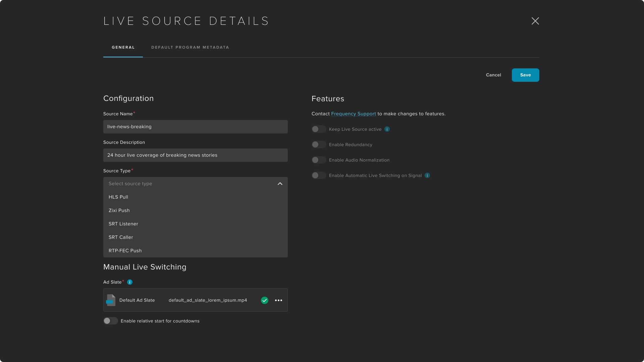
Task: Click info icon beside Automatic Live Switching on Signal
Action: click(427, 175)
